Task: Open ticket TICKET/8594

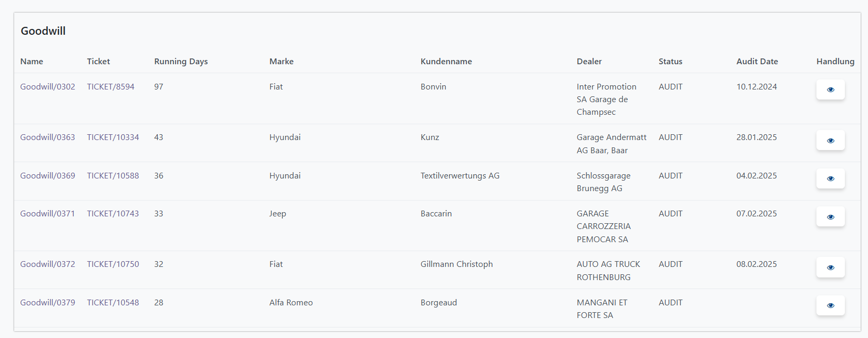Action: point(110,87)
